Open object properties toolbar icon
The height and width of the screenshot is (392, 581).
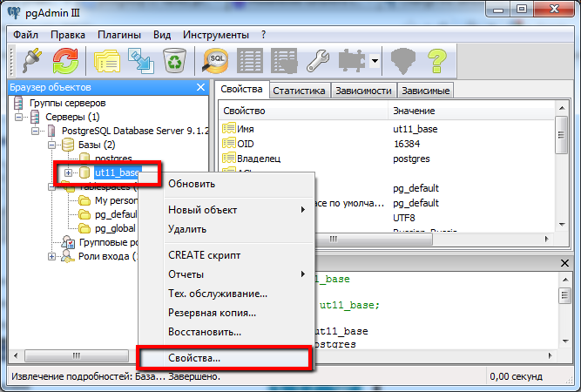tap(107, 61)
